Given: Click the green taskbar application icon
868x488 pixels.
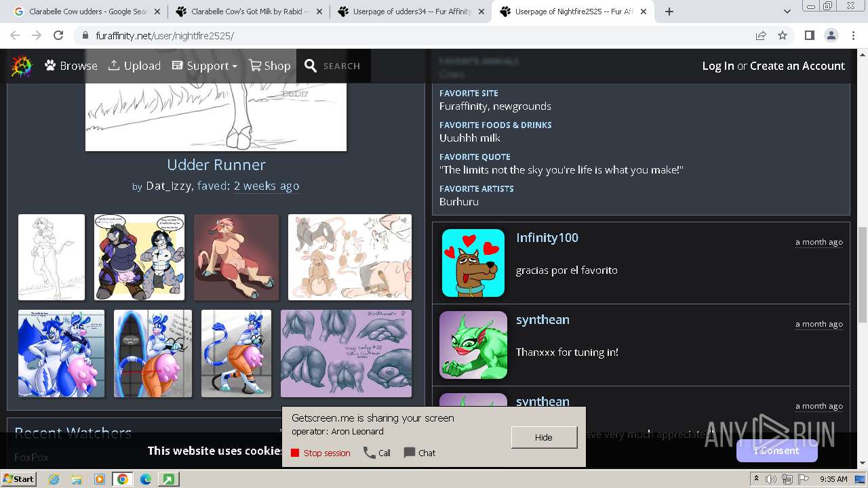Looking at the screenshot, I should [167, 479].
